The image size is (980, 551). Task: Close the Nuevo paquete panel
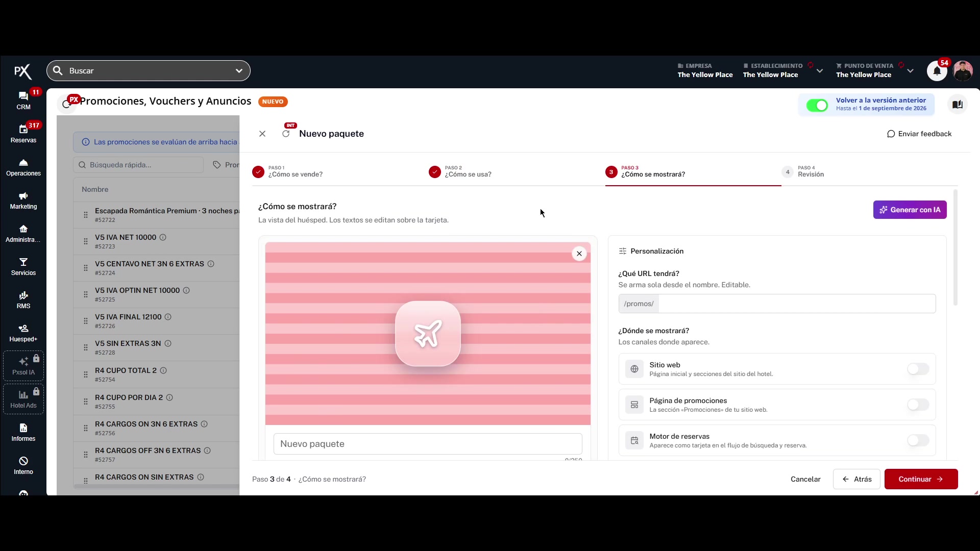[x=262, y=134]
